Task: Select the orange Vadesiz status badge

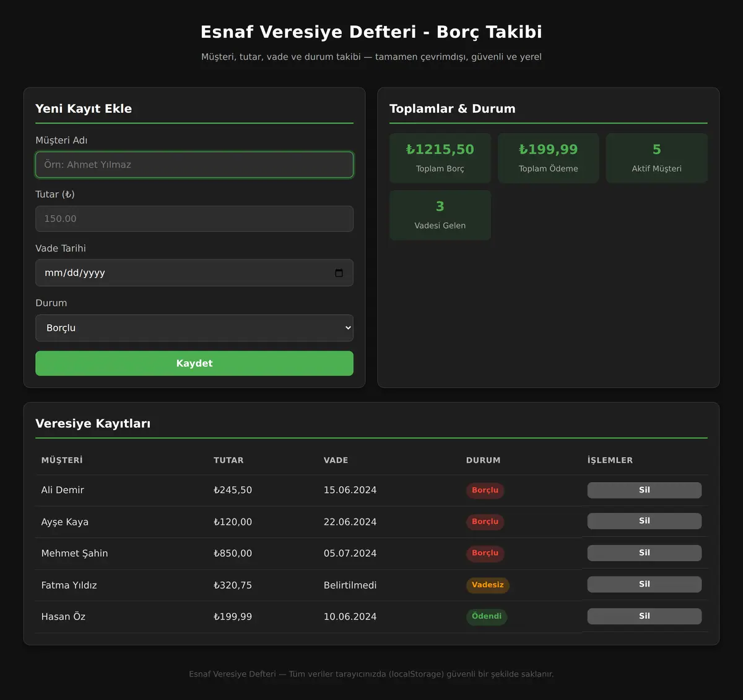Action: pyautogui.click(x=487, y=585)
